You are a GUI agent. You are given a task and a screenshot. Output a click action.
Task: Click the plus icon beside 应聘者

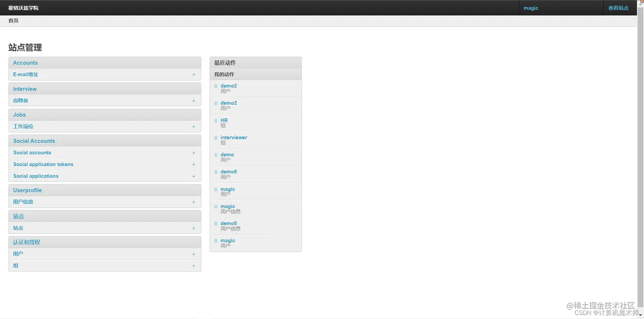pyautogui.click(x=193, y=101)
